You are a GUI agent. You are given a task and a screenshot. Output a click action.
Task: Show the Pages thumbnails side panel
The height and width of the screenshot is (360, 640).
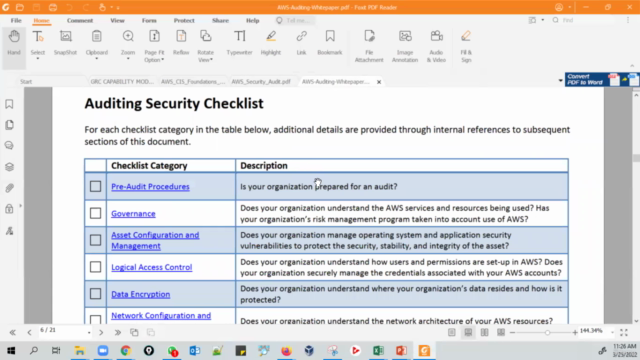point(9,125)
